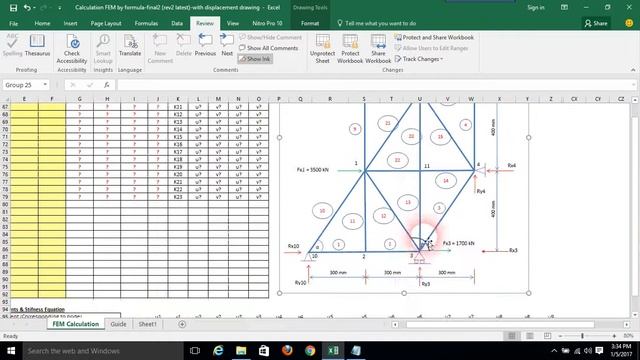
Task: Switch to the Home ribbon tab
Action: pyautogui.click(x=42, y=23)
